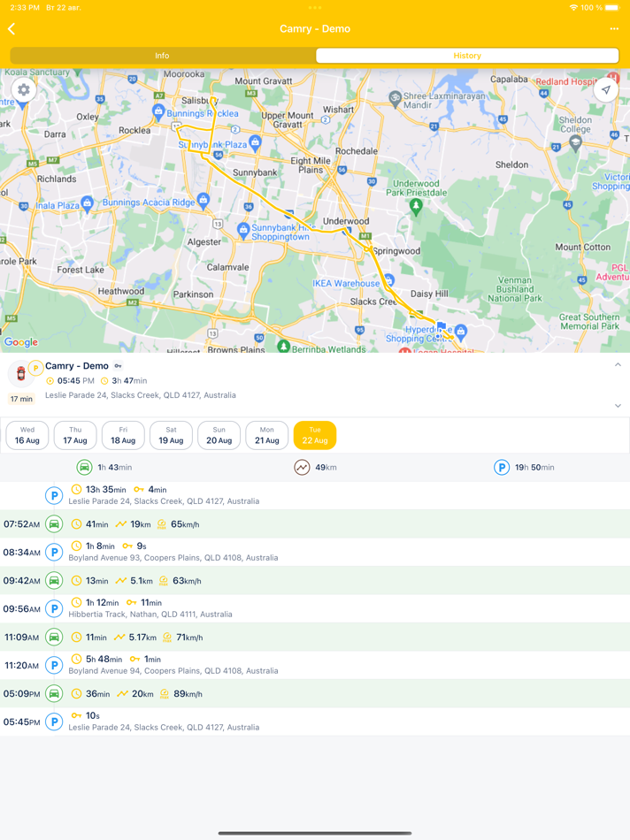Tap the 65km/h max speed value
Image resolution: width=630 pixels, height=840 pixels.
click(185, 524)
